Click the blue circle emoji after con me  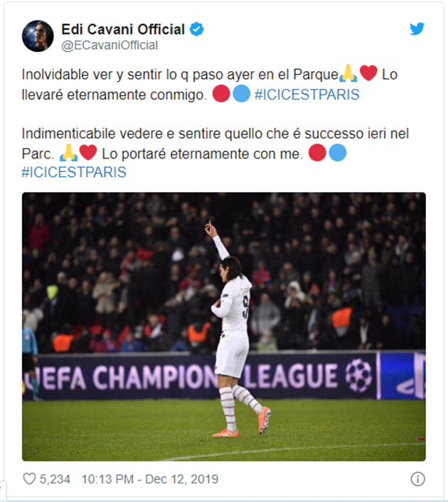338,153
